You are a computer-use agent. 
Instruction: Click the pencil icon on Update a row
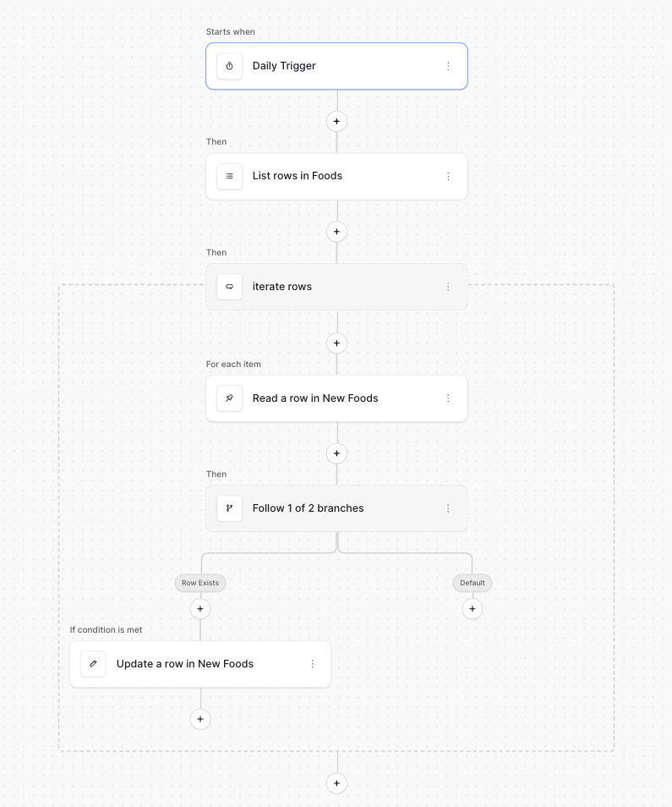93,664
